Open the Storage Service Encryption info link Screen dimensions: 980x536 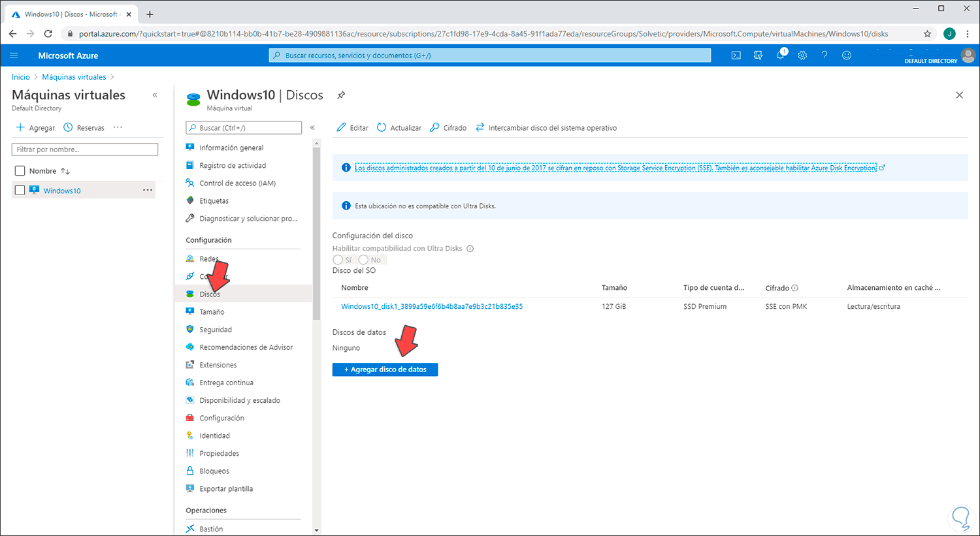pos(615,168)
